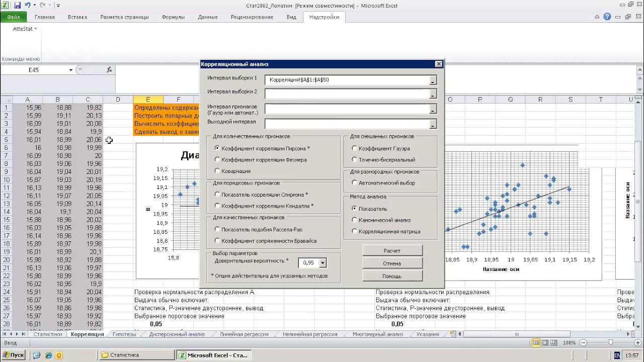Collapse Интервал признаков range selector
The width and height of the screenshot is (644, 362).
pos(432,109)
